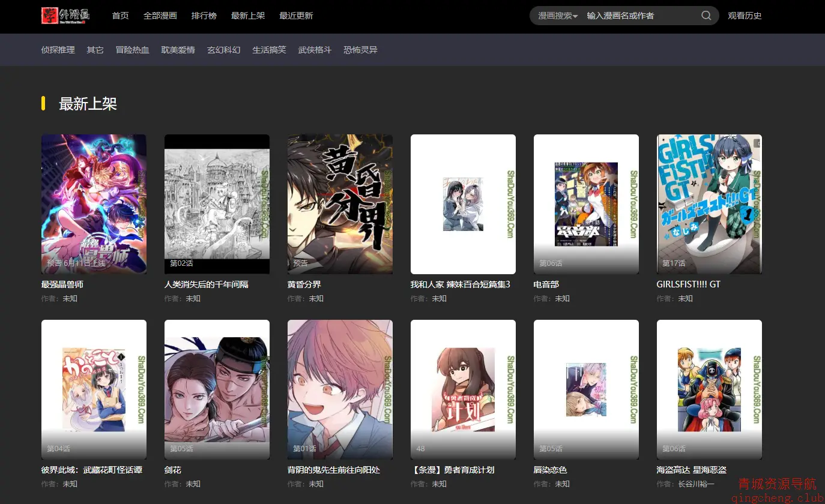
Task: View 观看历史 viewing history
Action: [745, 16]
